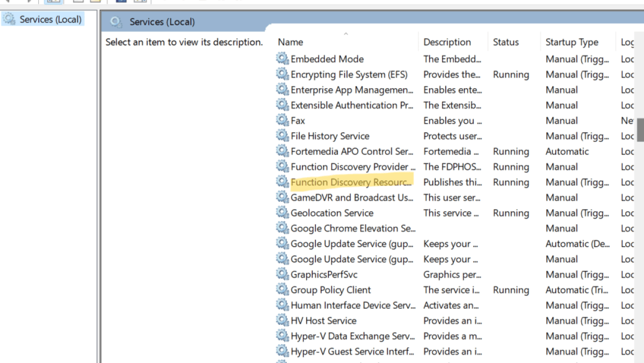Click the gear icon for Function Discovery Resource
This screenshot has height=363, width=644.
(x=282, y=182)
